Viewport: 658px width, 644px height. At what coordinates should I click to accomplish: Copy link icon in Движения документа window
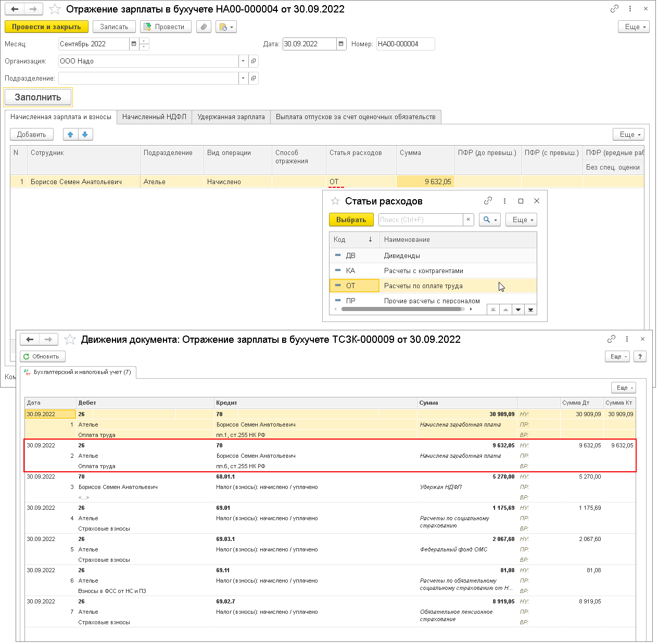(x=611, y=339)
